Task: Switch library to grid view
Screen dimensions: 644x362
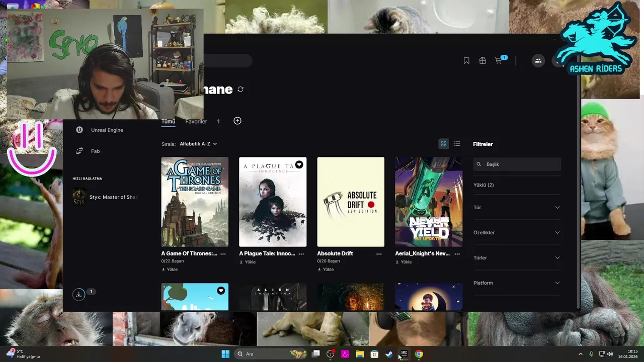Action: coord(444,144)
